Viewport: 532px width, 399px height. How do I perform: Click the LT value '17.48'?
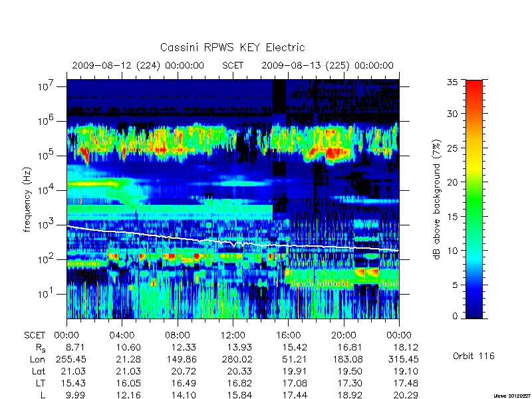pyautogui.click(x=406, y=383)
